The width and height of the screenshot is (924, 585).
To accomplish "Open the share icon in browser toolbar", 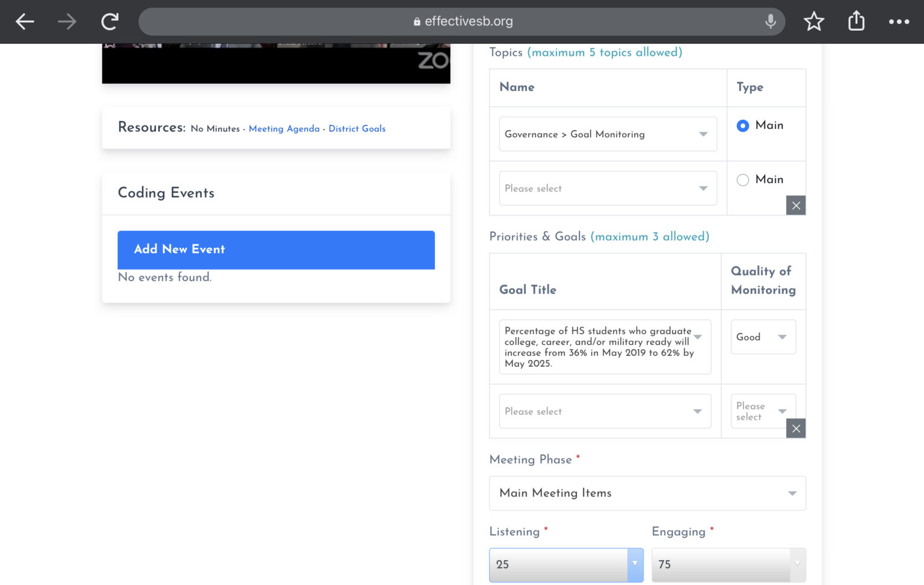I will point(856,21).
